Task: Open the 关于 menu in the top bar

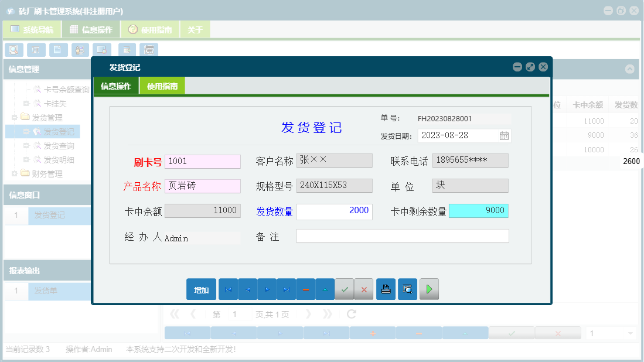Action: click(195, 29)
